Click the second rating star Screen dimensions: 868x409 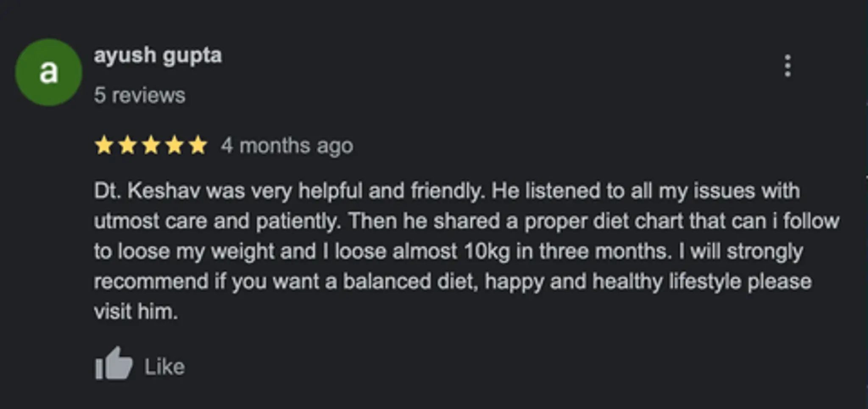coord(127,146)
